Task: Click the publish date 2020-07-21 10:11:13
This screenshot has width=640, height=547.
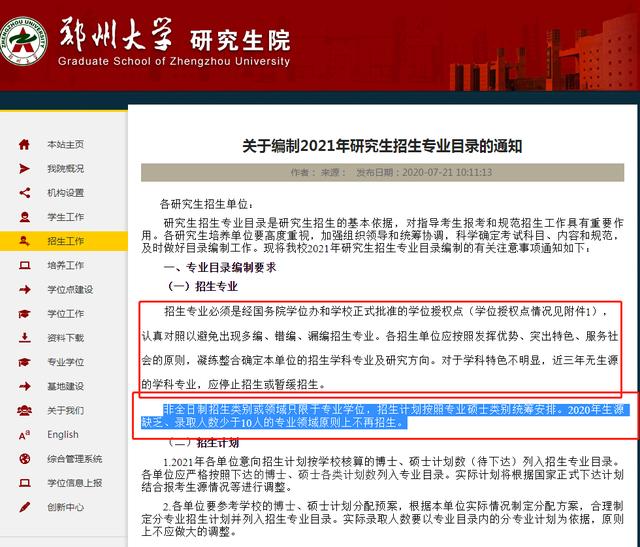Action: pos(447,172)
